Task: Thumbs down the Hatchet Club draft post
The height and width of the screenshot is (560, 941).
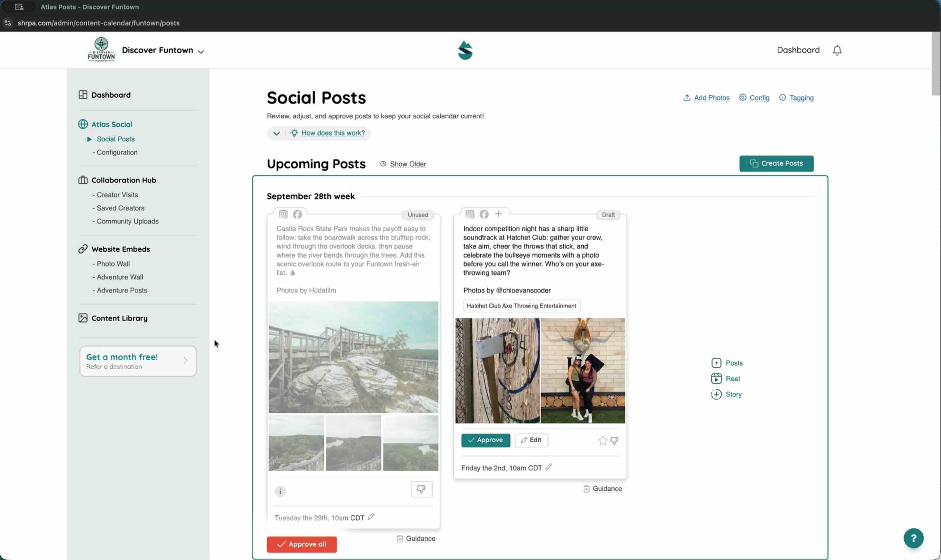Action: point(614,441)
